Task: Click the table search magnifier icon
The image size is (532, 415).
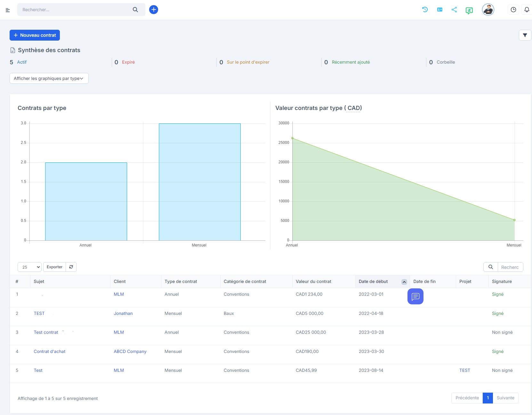Action: pos(491,267)
